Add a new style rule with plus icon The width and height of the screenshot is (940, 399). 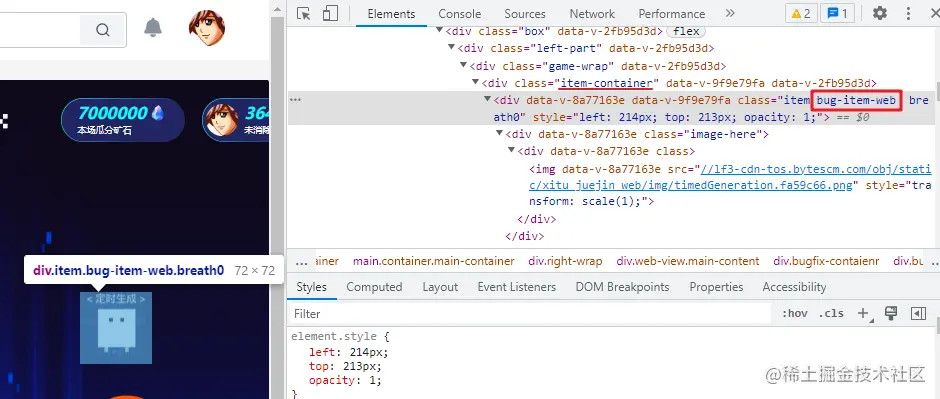pyautogui.click(x=863, y=313)
